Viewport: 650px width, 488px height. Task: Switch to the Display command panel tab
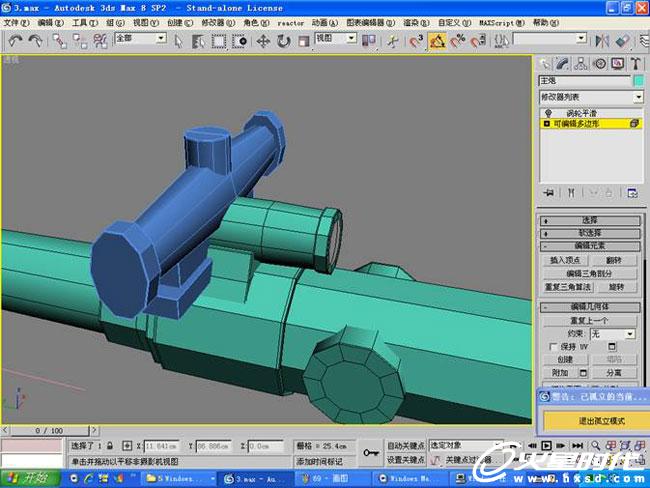(x=618, y=64)
